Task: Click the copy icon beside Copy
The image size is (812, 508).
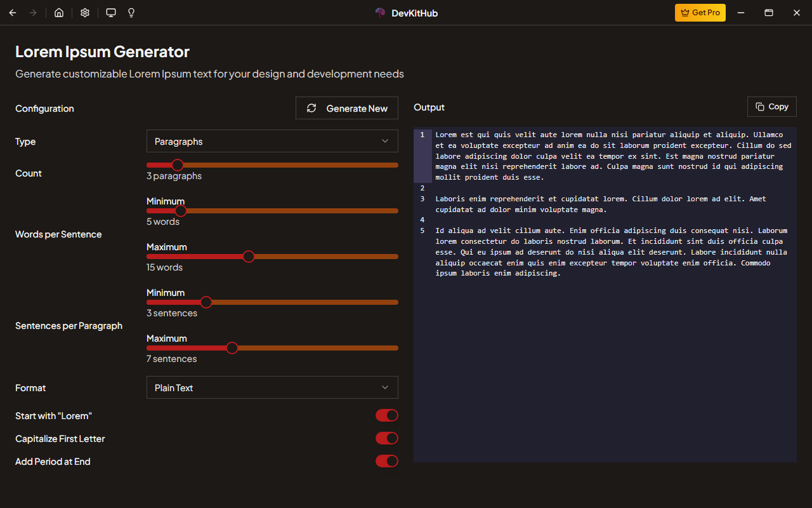Action: coord(760,107)
